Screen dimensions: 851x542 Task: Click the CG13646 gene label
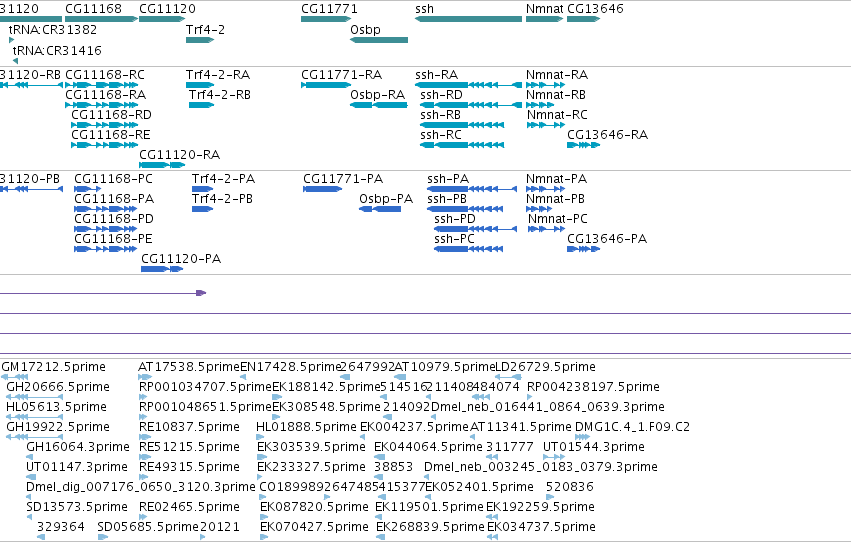click(595, 9)
